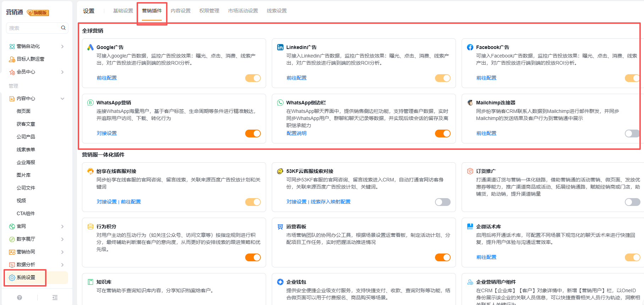Collapse the 内容中心 menu chevron
The width and height of the screenshot is (644, 305).
[x=62, y=99]
